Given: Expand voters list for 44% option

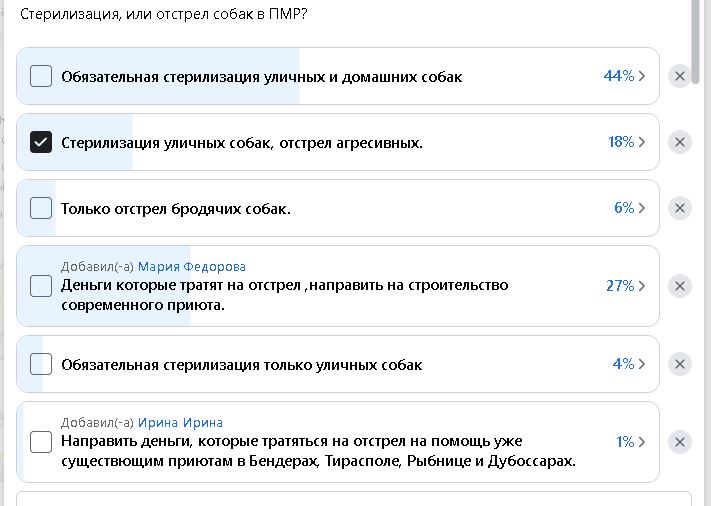Looking at the screenshot, I should click(625, 76).
